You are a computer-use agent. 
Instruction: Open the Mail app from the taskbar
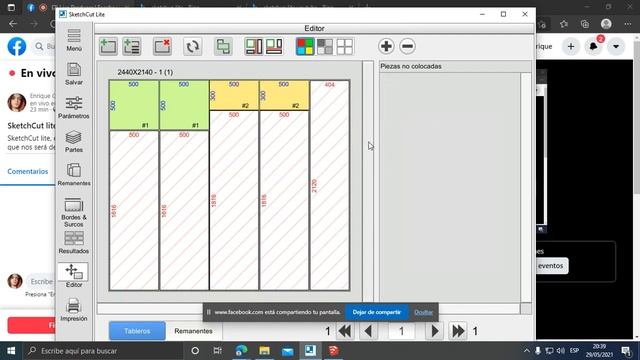[288, 351]
